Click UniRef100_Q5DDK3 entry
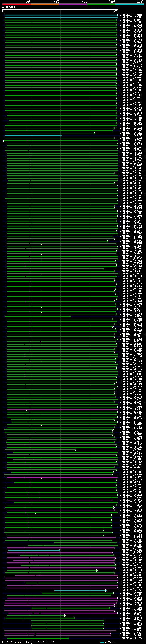Viewport: 146px width, 644px height. tap(131, 530)
